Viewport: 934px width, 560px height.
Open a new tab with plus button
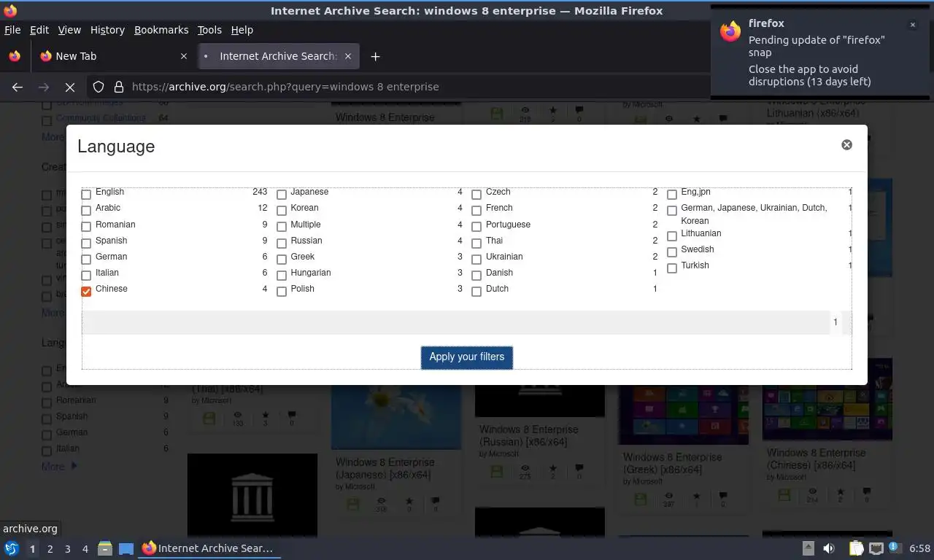pos(375,56)
